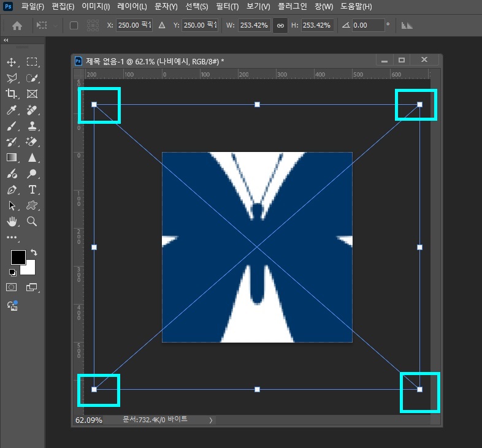Open the 선택(S) menu
482x448 pixels.
pyautogui.click(x=197, y=7)
